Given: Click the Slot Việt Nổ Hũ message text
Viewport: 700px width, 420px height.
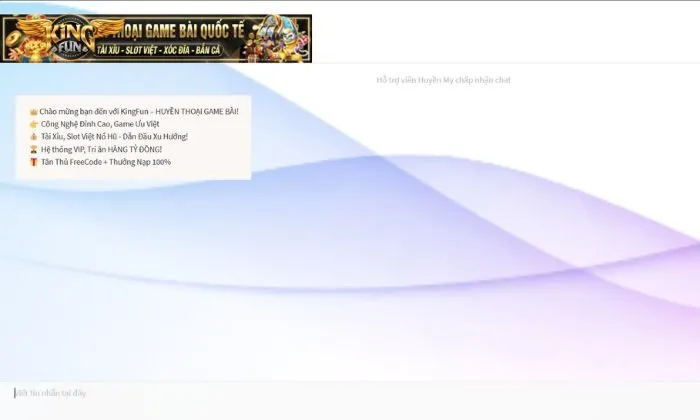Looking at the screenshot, I should (x=114, y=136).
